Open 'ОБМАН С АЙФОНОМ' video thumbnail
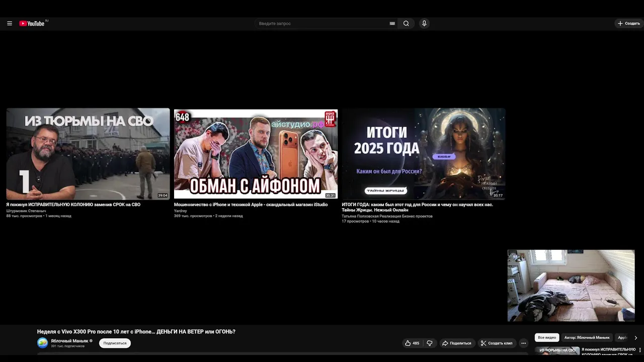 pos(256,154)
